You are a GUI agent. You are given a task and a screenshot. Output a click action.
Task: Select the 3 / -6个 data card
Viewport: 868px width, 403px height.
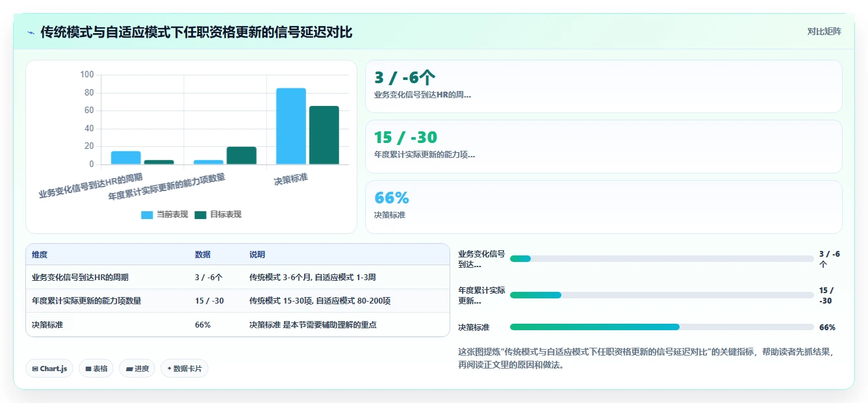coord(604,86)
